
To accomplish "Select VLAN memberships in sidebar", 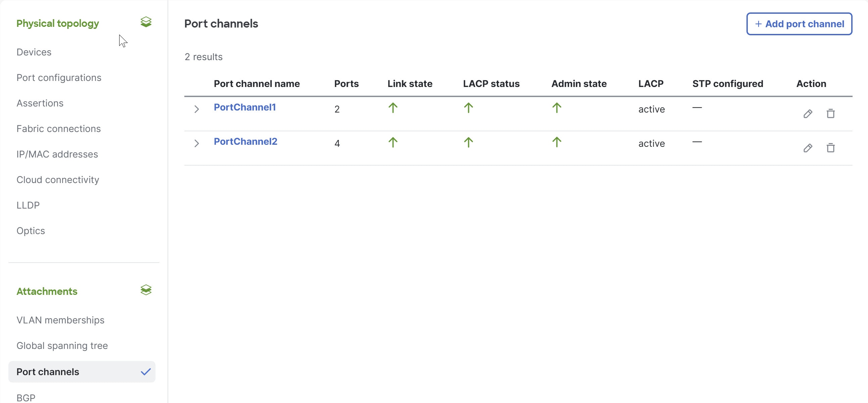I will tap(60, 320).
